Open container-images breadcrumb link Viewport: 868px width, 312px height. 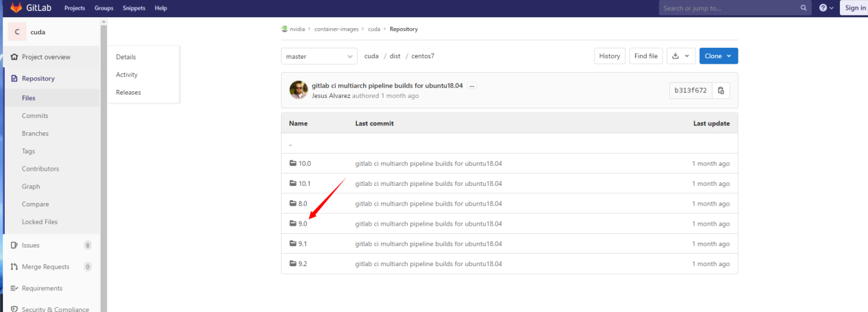tap(337, 29)
